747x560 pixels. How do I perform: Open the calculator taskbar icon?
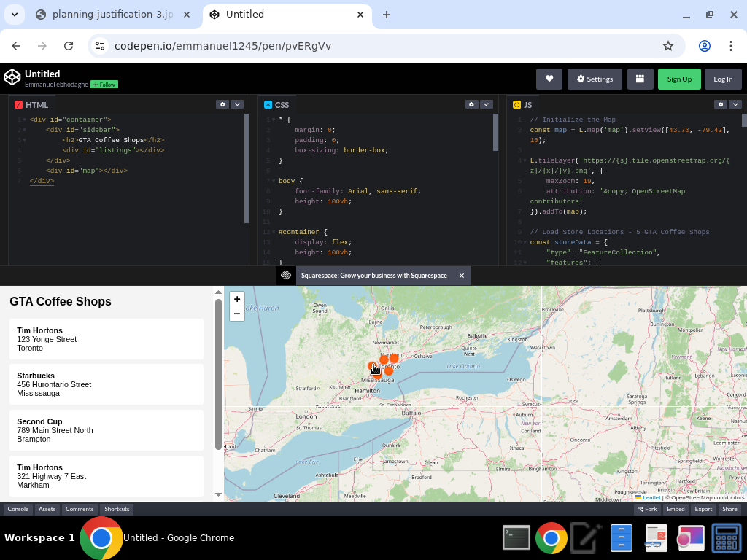[x=727, y=539]
